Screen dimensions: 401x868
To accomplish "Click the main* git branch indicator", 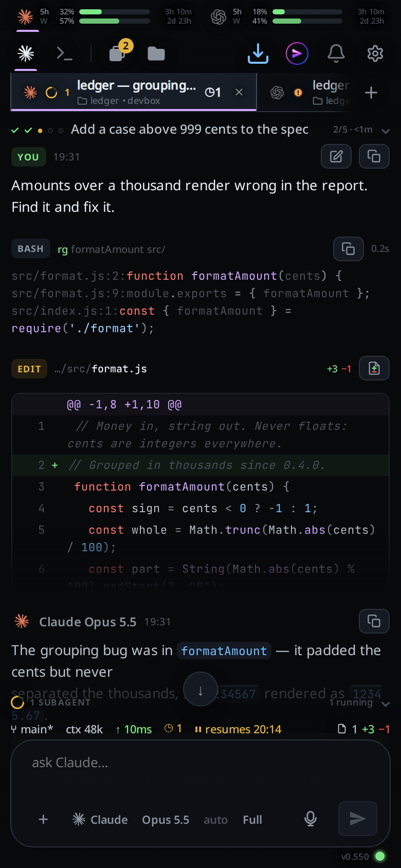I will 32,729.
